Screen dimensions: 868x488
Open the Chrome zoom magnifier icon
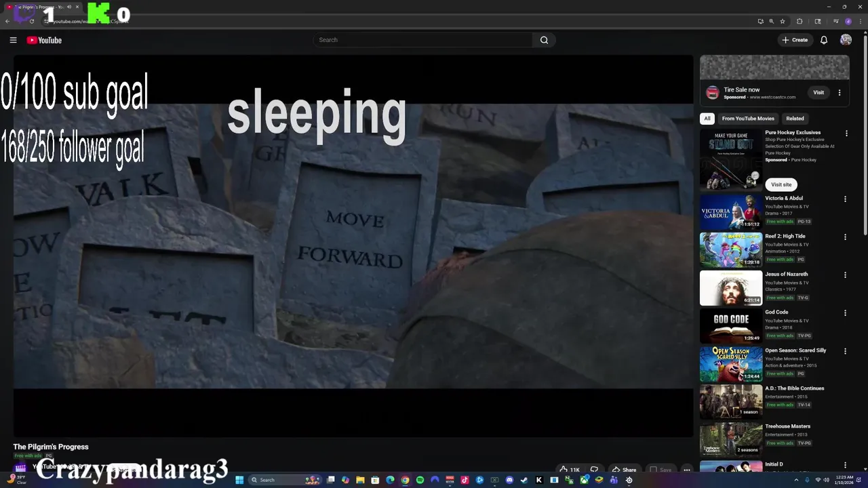[771, 21]
